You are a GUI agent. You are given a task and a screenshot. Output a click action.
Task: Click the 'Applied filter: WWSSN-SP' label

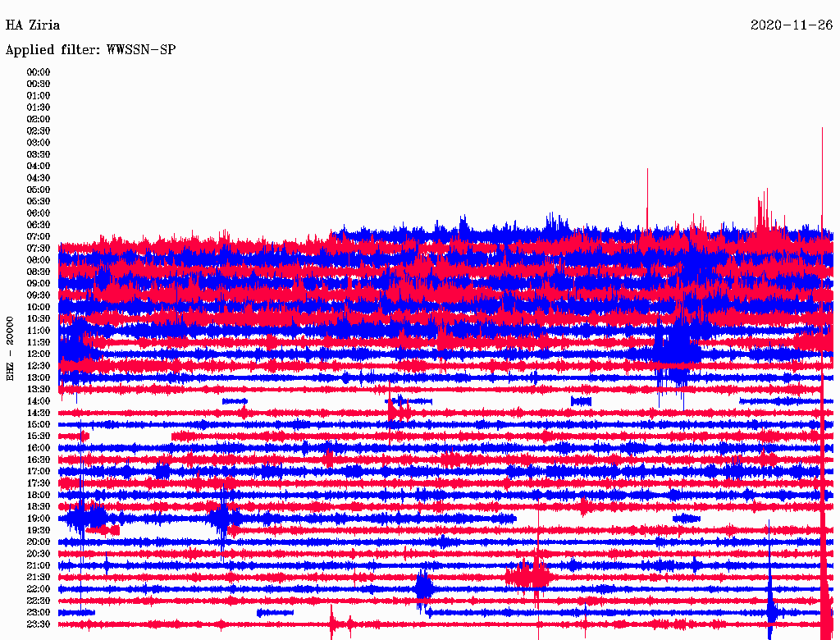tap(90, 50)
